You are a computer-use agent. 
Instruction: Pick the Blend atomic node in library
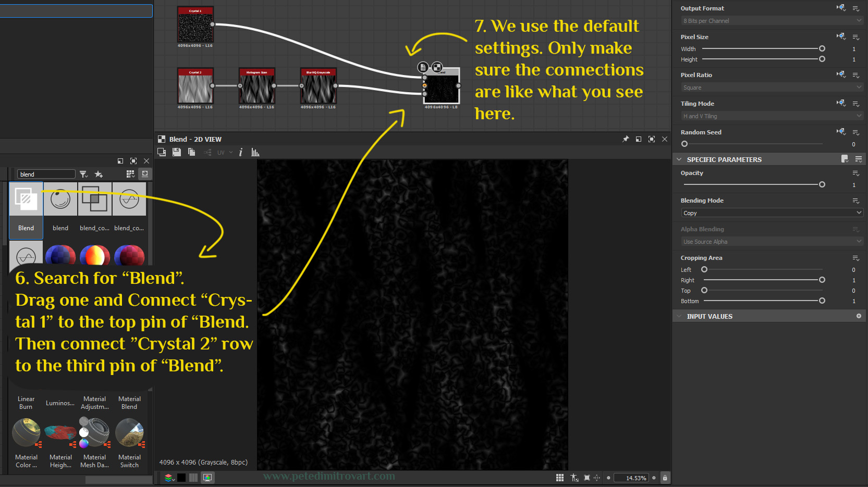26,210
